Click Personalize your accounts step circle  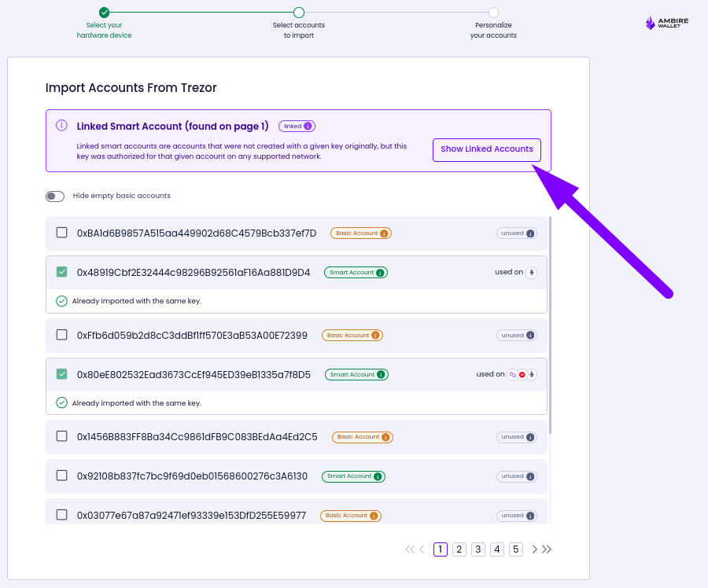pyautogui.click(x=493, y=12)
